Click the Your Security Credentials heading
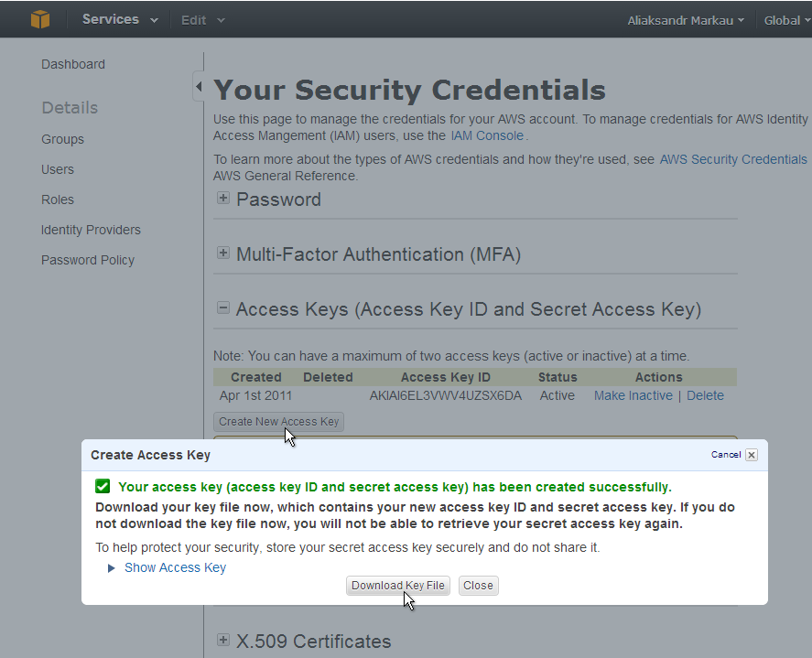This screenshot has width=812, height=658. click(x=409, y=90)
